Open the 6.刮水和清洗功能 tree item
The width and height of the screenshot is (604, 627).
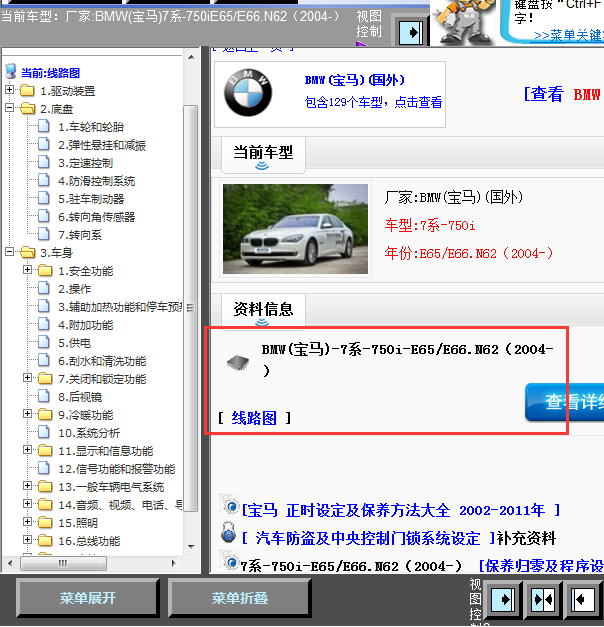[102, 361]
